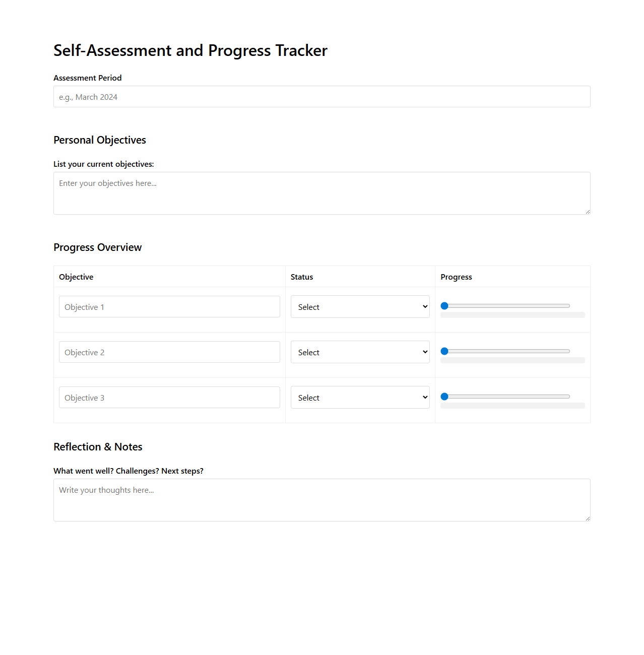644x655 pixels.
Task: Click the reflection notes text area
Action: pos(321,499)
